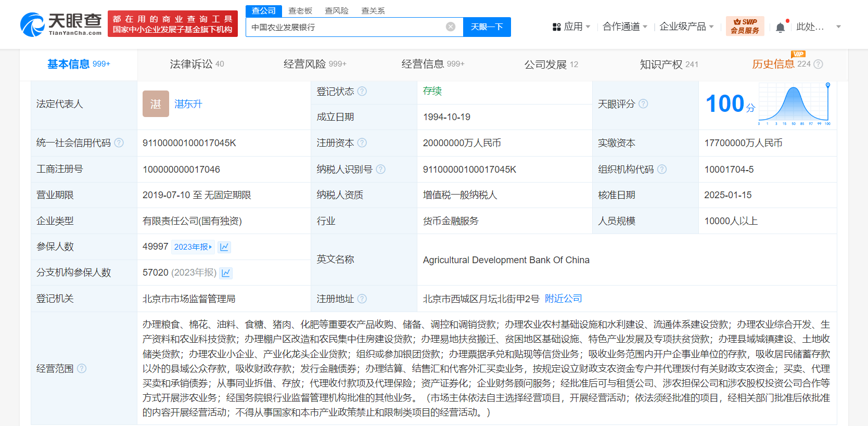Select the 2023年报 year selector
This screenshot has width=868, height=426.
point(193,247)
